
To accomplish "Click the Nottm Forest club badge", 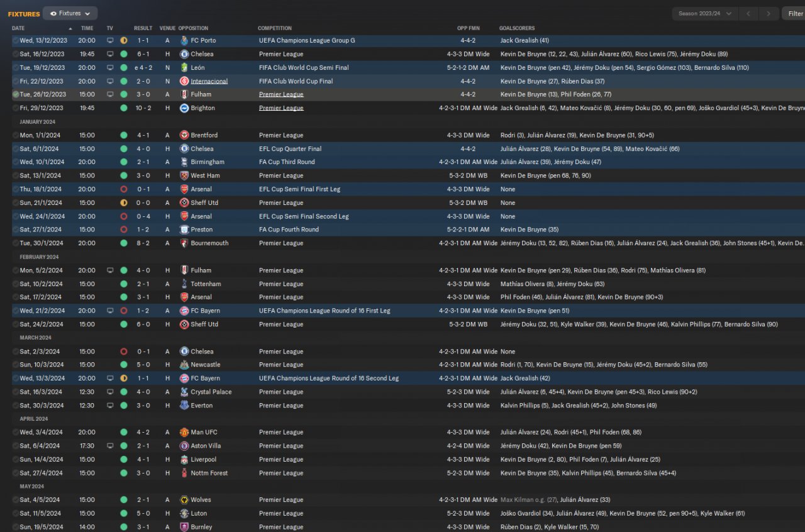I will [x=184, y=473].
